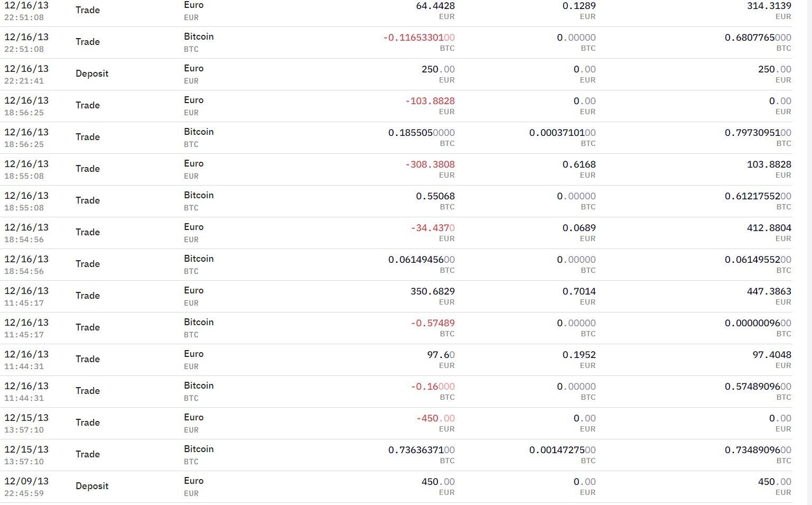Click the 0.00037101 BTC fee value
Viewport: 812px width, 505px height.
pos(562,133)
